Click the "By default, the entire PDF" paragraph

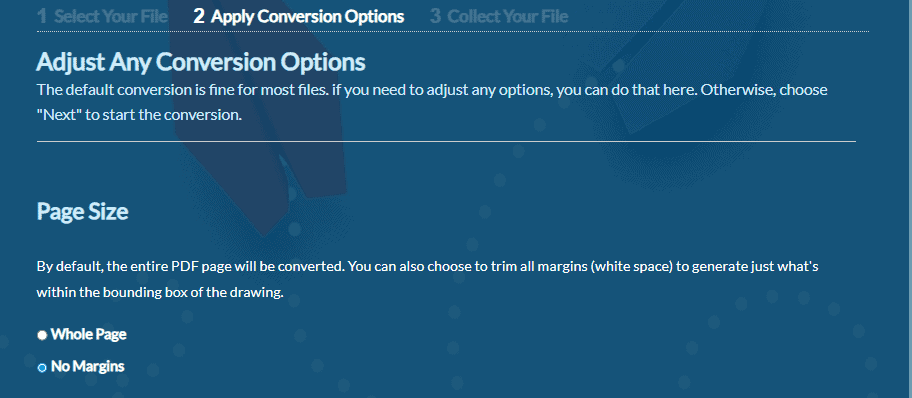[x=428, y=279]
